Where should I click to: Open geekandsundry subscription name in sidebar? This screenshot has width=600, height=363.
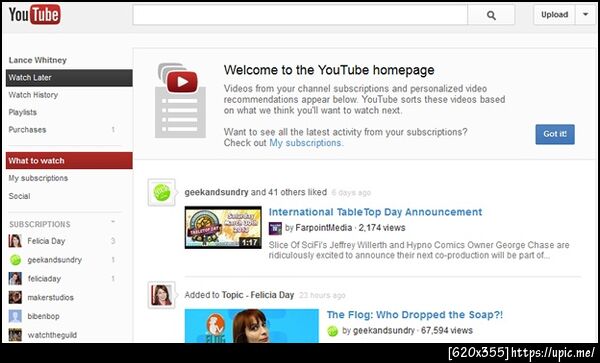point(55,260)
